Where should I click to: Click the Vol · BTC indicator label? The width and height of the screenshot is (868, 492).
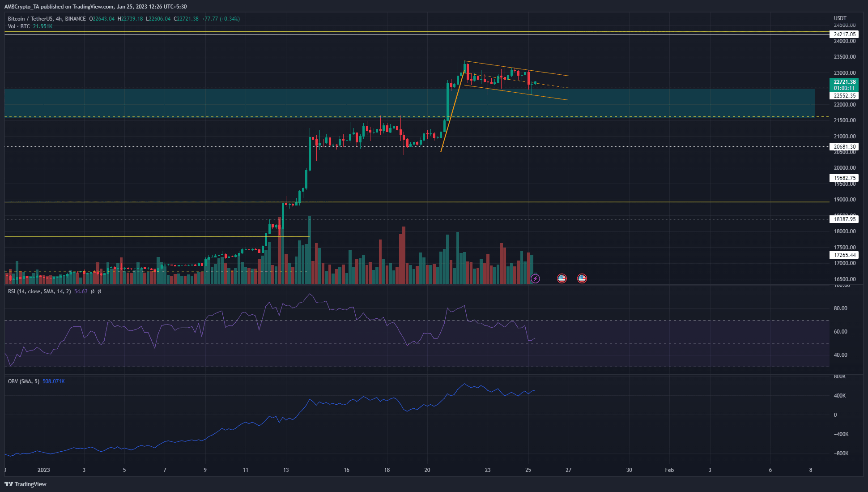[19, 26]
